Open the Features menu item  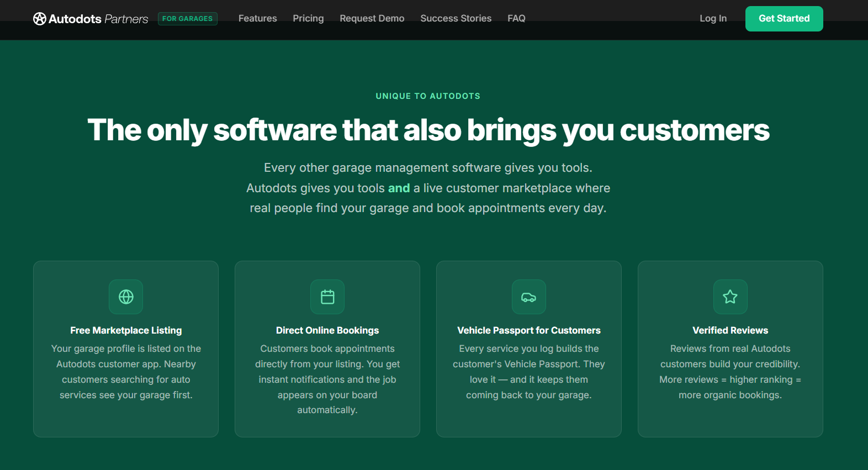(258, 18)
